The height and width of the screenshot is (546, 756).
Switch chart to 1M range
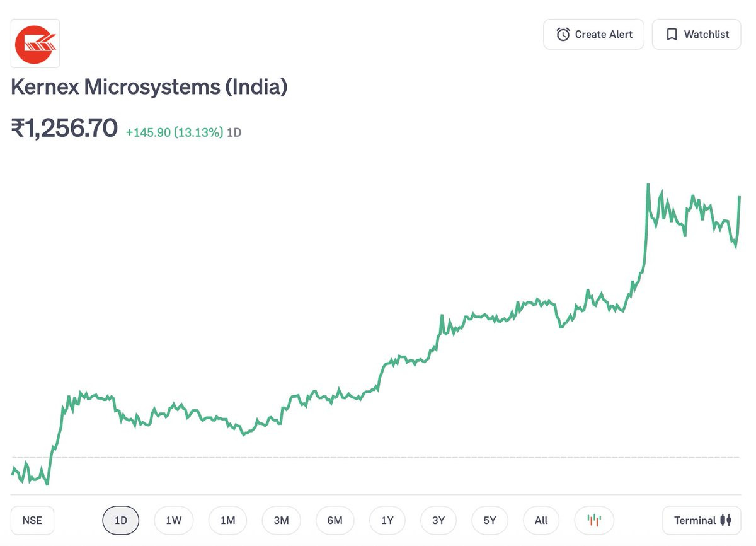227,520
